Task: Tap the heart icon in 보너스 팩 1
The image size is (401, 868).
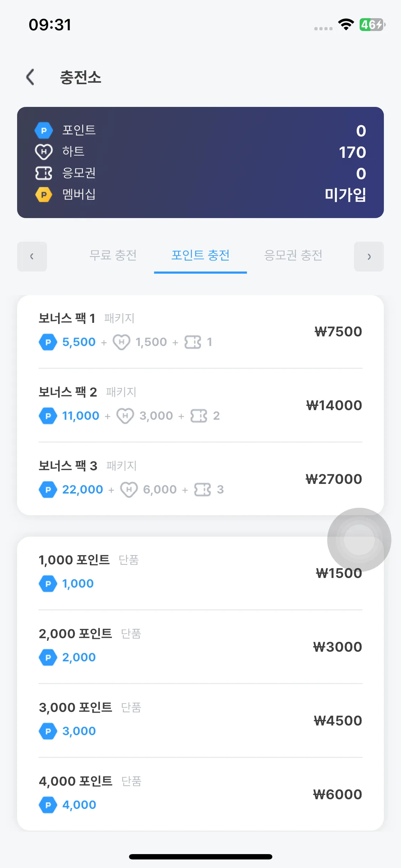Action: [x=122, y=342]
